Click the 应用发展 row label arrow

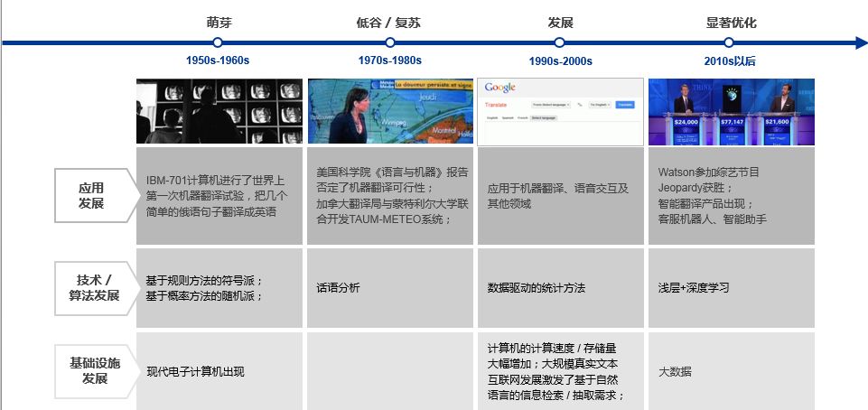[97, 196]
